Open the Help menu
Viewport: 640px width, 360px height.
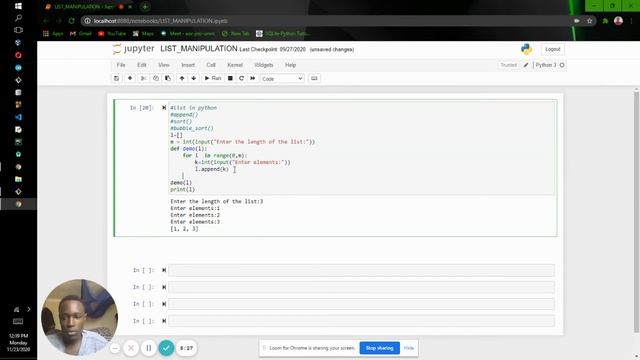290,65
